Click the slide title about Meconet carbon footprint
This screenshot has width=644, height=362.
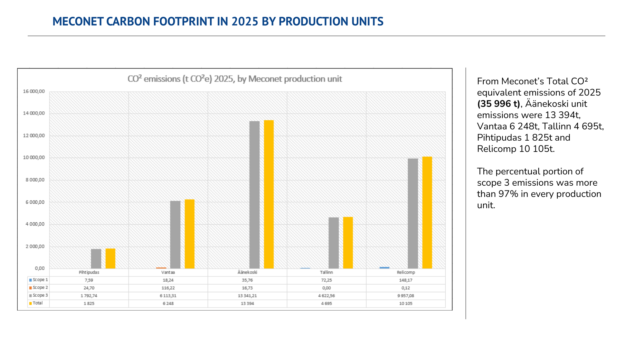click(x=218, y=22)
